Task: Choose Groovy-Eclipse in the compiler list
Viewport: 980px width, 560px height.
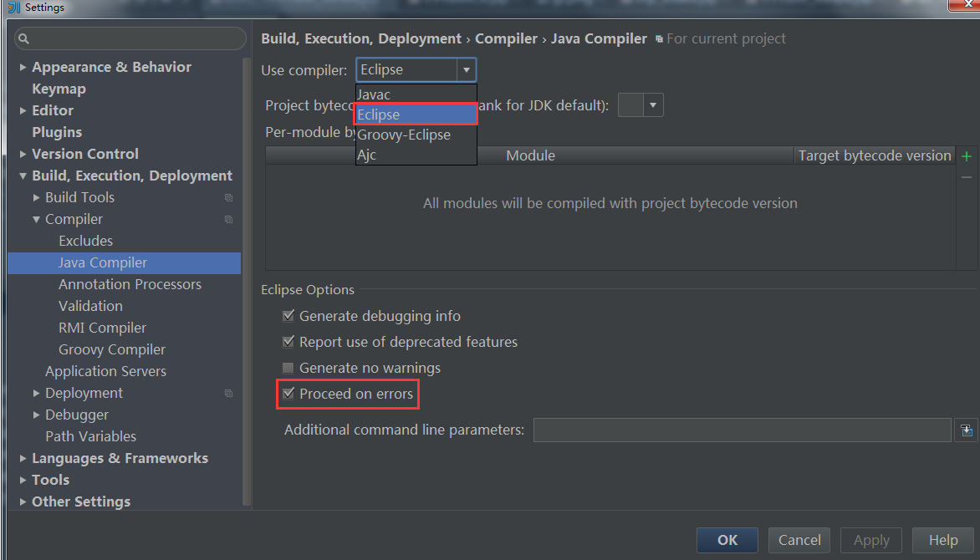Action: [x=404, y=135]
